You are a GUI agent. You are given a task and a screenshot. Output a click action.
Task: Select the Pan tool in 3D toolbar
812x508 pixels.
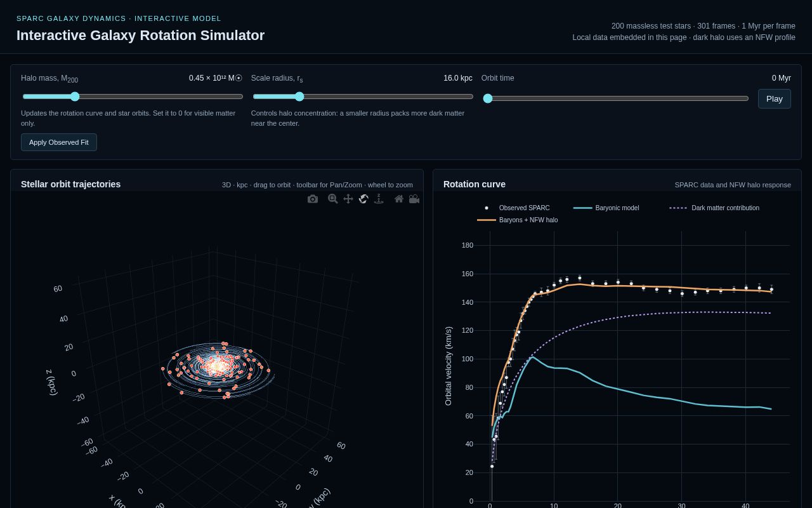[348, 199]
